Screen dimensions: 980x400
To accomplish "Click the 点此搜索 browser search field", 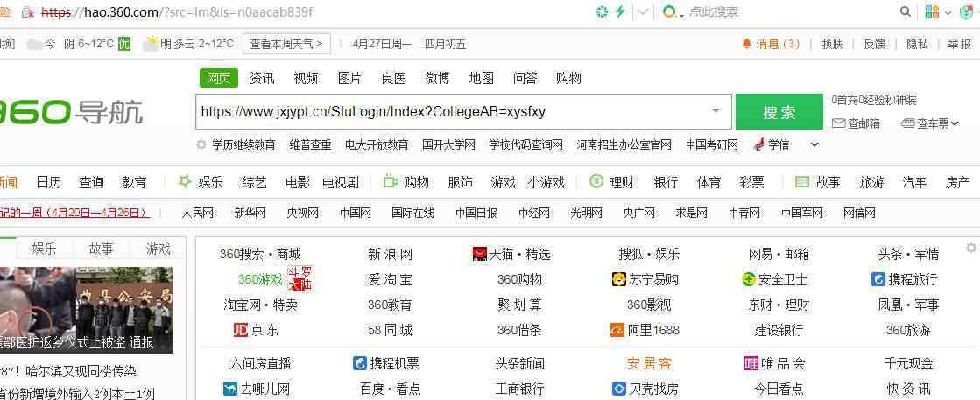I will tap(713, 12).
